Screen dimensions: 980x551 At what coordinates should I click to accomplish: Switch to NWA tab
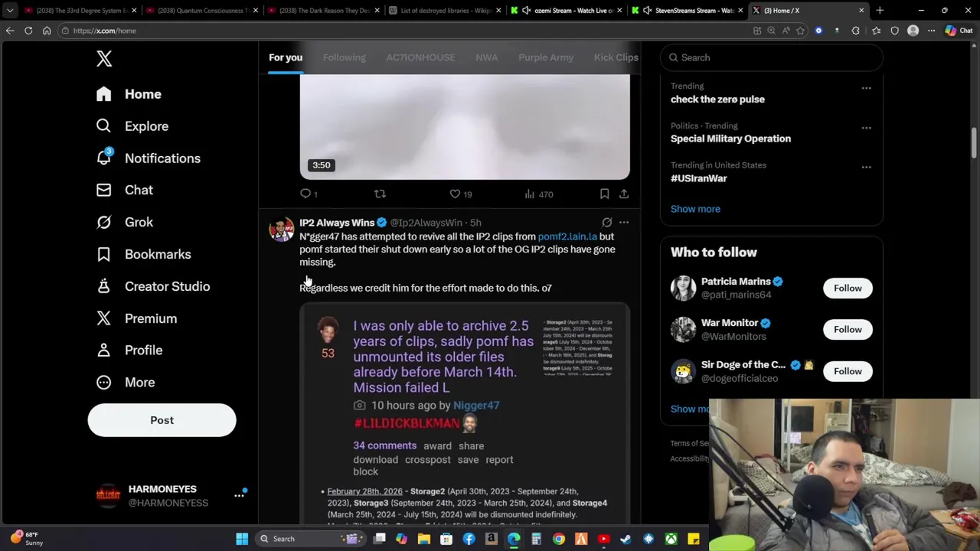[486, 57]
